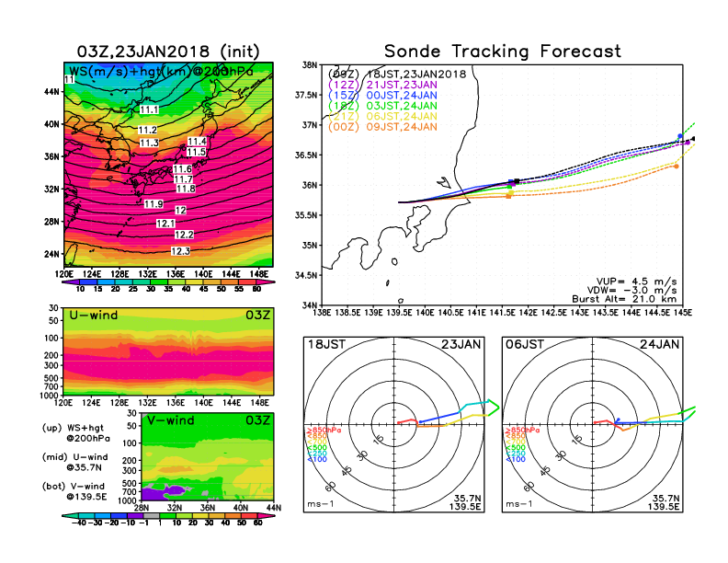Click the "VDW= -3.0 m/s" value

[631, 291]
